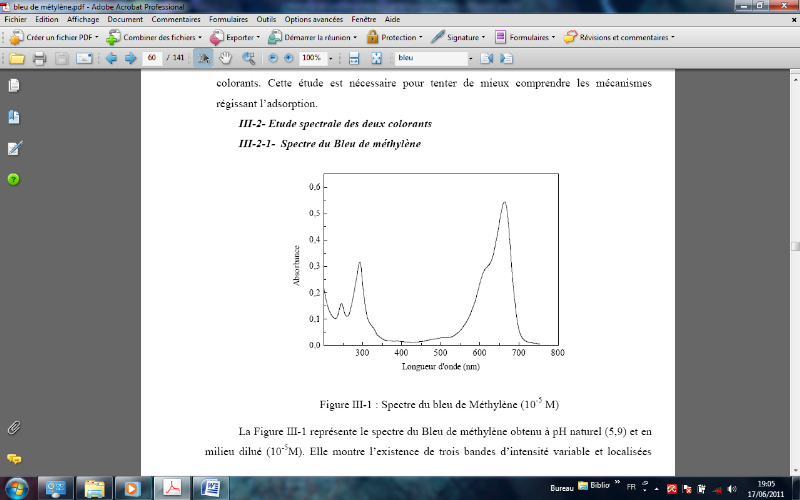
Task: Open the Aide menu
Action: 392,19
